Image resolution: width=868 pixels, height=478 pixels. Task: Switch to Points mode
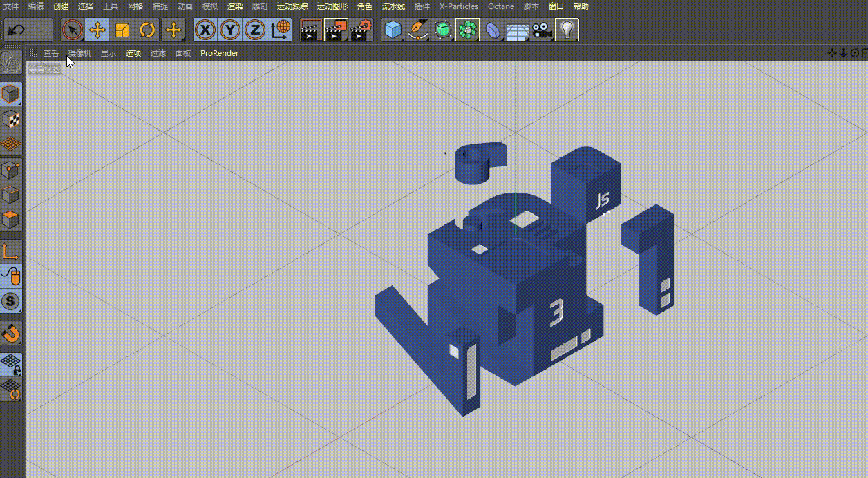pos(11,170)
